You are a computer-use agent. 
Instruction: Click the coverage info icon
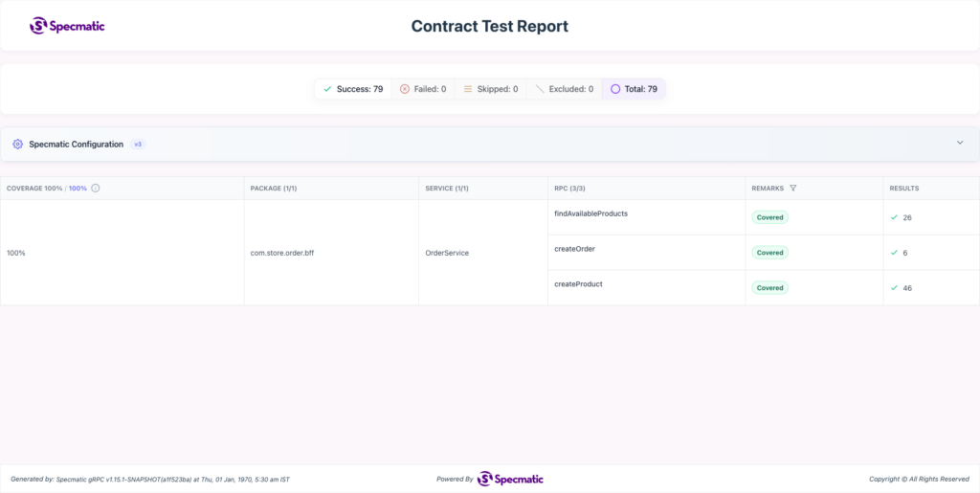(96, 188)
